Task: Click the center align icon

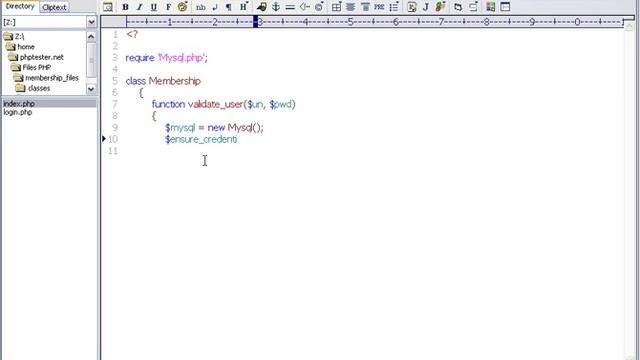Action: pos(351,7)
